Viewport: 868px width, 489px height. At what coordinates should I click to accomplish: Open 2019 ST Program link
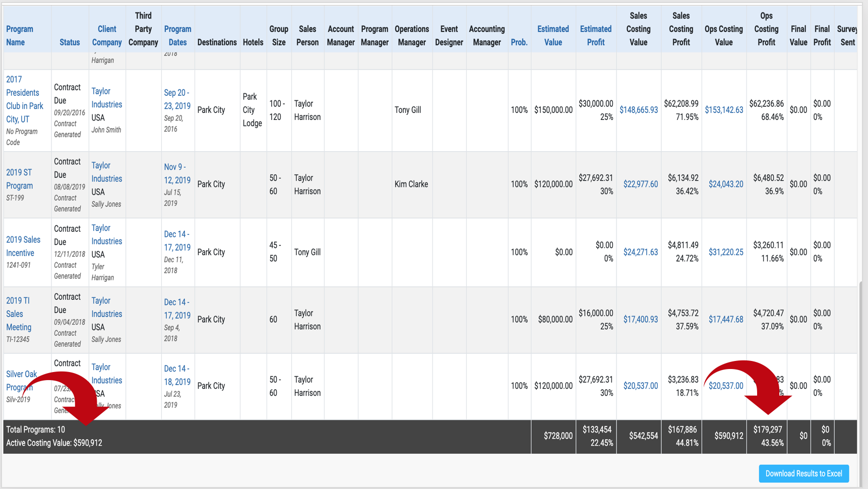pyautogui.click(x=20, y=179)
